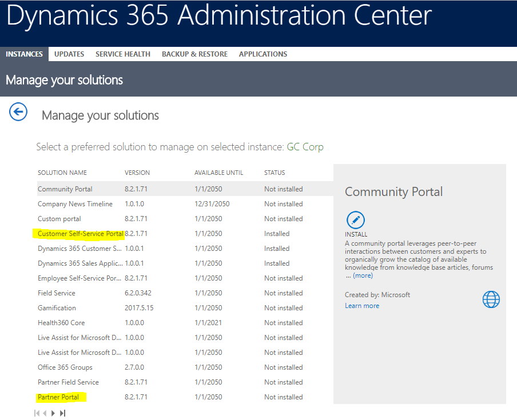
Task: Select the Partner Portal solution
Action: (58, 397)
